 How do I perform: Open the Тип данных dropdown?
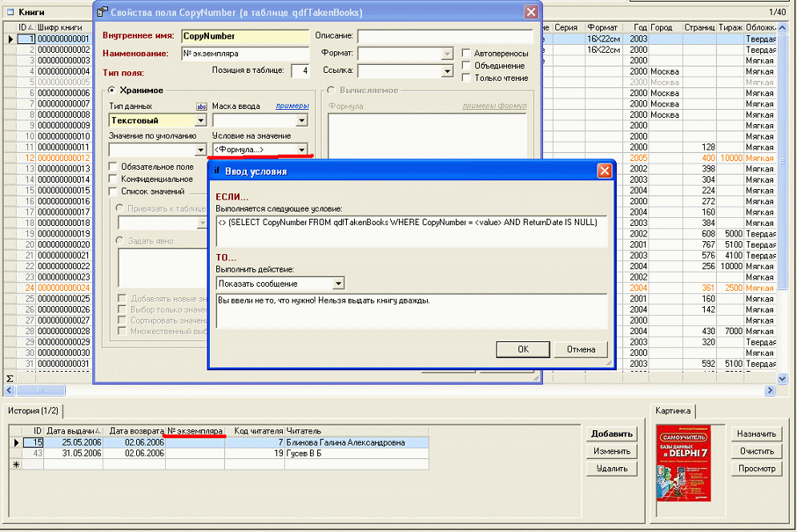click(200, 121)
